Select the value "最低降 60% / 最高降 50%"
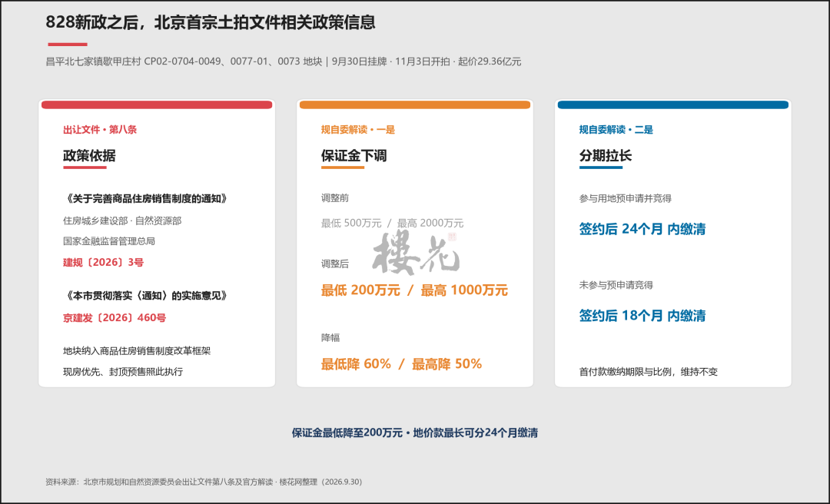Viewport: 830px width, 504px height. click(401, 363)
